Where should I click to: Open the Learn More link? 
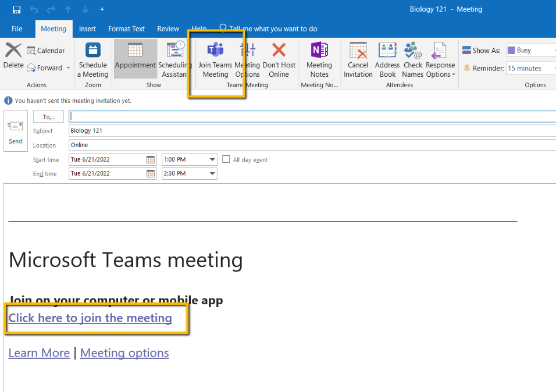click(39, 353)
